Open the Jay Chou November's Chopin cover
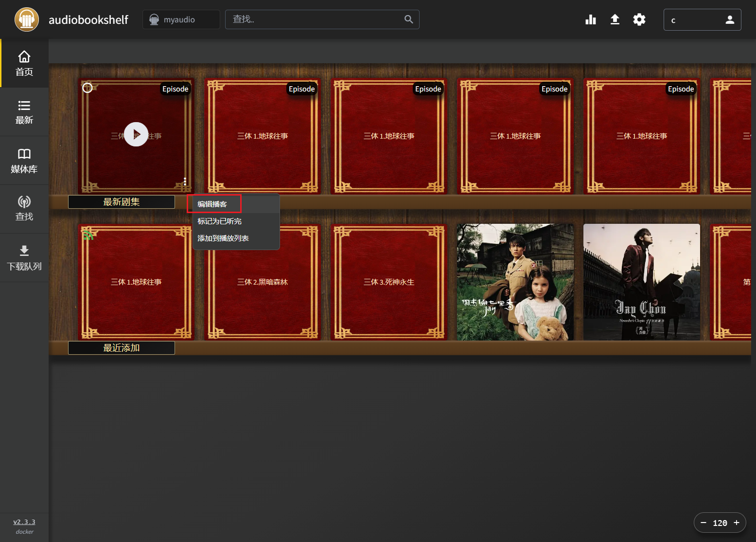 coord(642,282)
